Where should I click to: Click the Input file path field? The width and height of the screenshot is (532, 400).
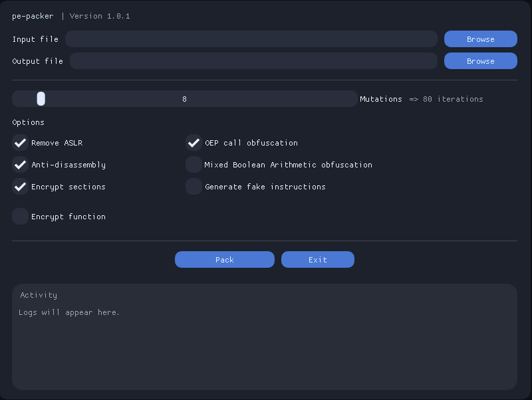pos(251,39)
